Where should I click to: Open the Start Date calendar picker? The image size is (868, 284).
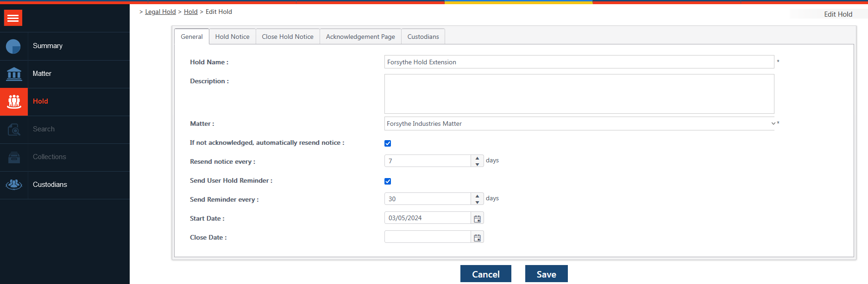pyautogui.click(x=477, y=218)
